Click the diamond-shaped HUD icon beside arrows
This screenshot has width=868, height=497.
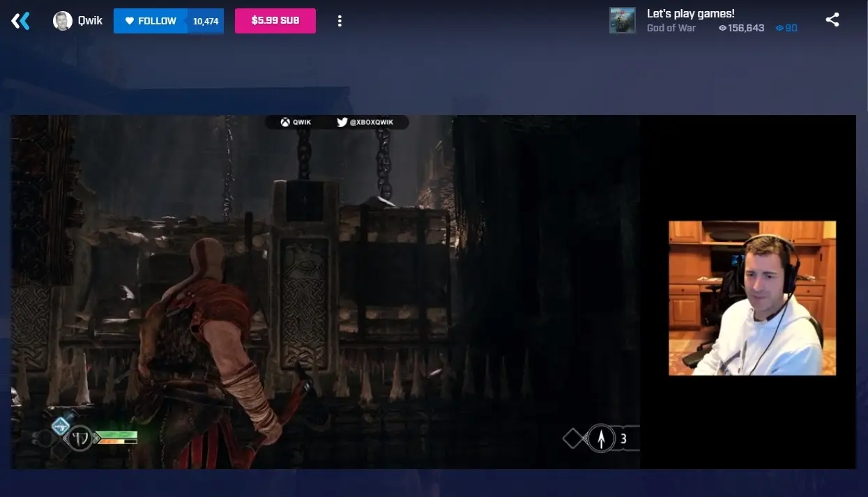573,439
